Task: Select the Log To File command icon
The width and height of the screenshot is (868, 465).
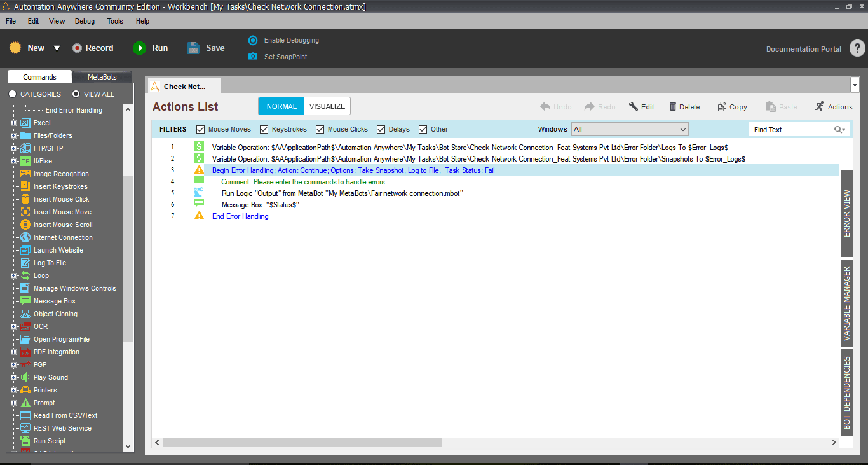Action: pyautogui.click(x=25, y=263)
